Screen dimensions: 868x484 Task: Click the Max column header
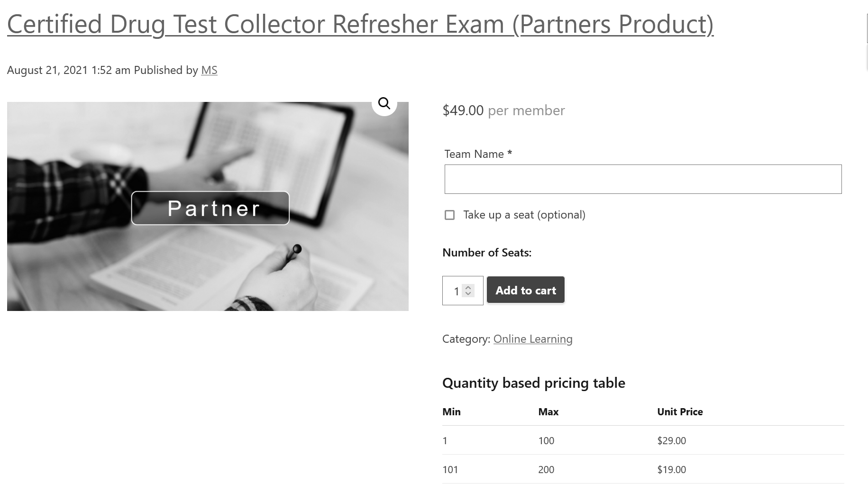pyautogui.click(x=548, y=411)
